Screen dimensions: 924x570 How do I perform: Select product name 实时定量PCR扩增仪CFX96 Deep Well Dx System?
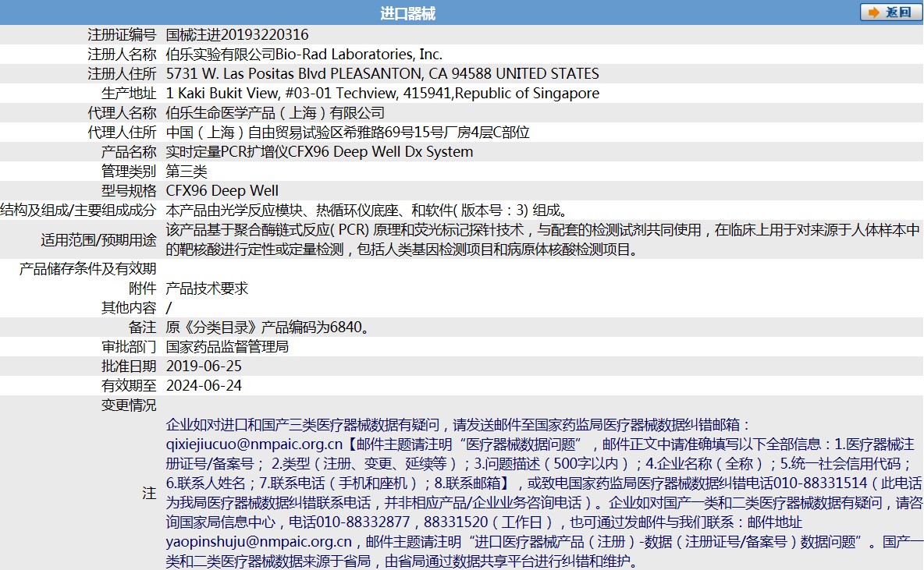(319, 151)
